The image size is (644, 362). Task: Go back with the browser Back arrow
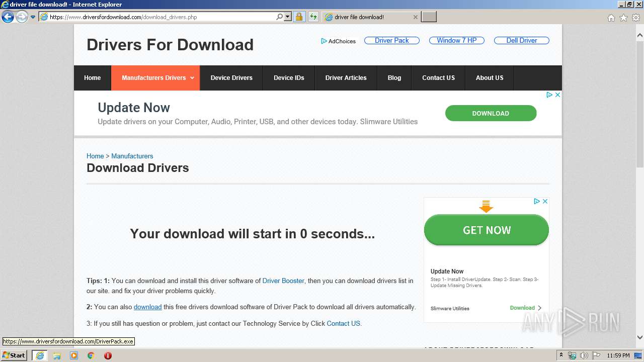(8, 17)
